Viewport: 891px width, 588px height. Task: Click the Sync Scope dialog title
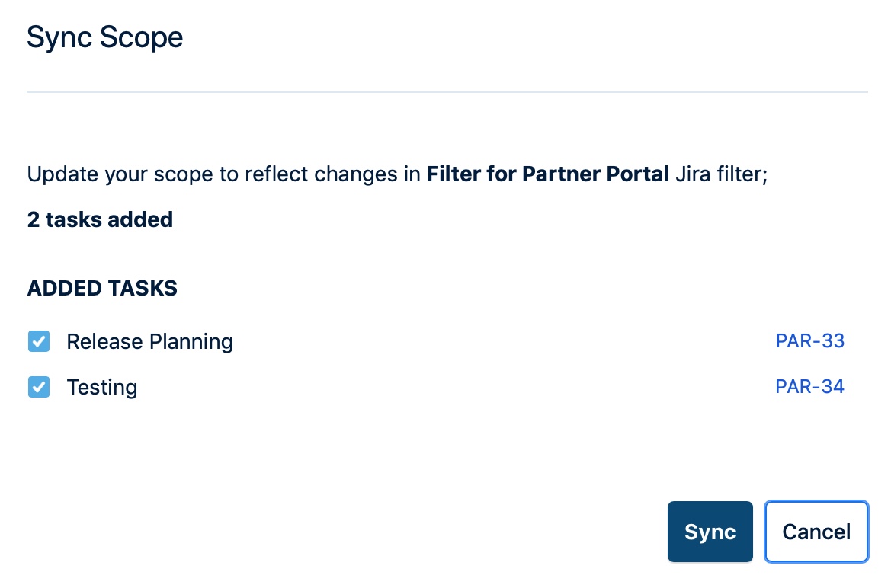point(105,38)
